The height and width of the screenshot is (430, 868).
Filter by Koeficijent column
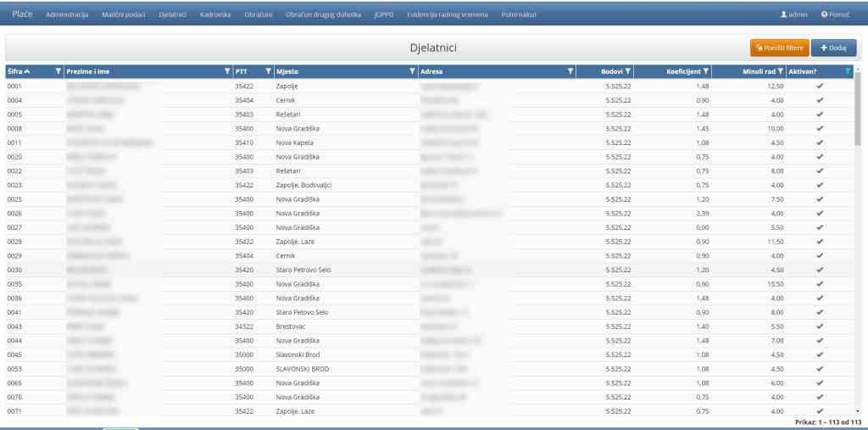tap(705, 71)
